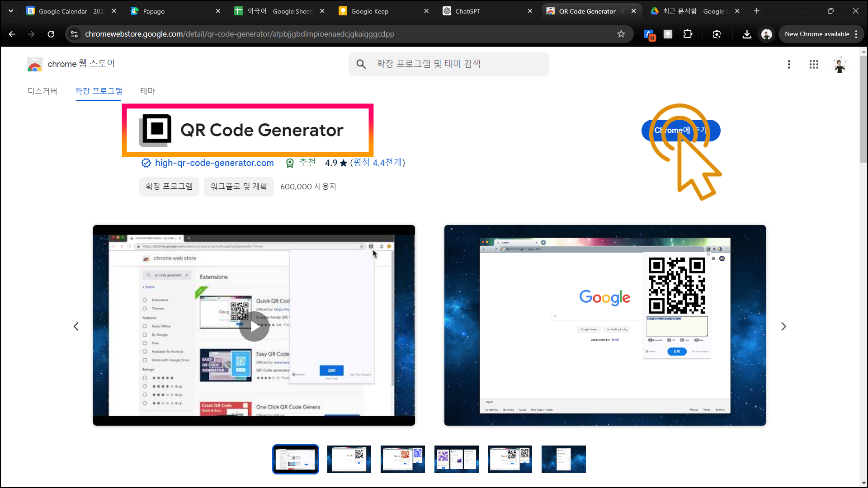Open the Extensions puzzle icon menu
The width and height of the screenshot is (868, 488).
coord(688,34)
